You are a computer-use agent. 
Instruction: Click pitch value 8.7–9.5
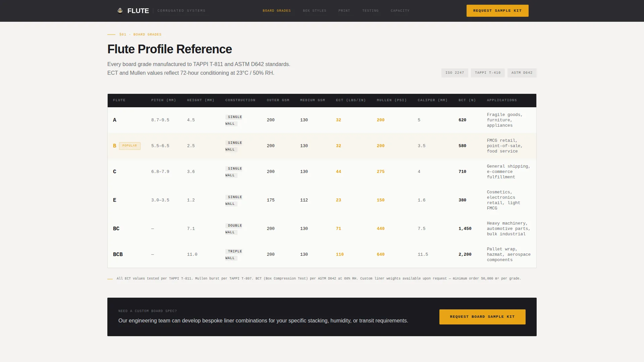pyautogui.click(x=160, y=120)
